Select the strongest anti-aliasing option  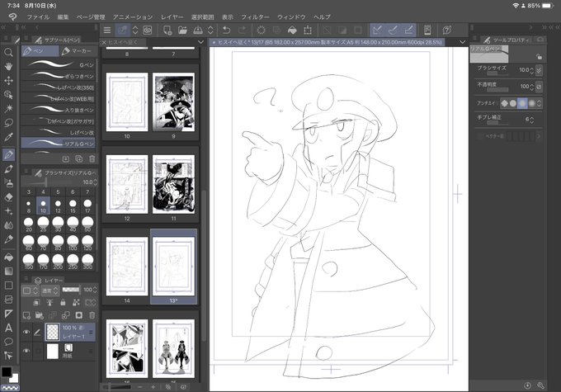point(531,103)
